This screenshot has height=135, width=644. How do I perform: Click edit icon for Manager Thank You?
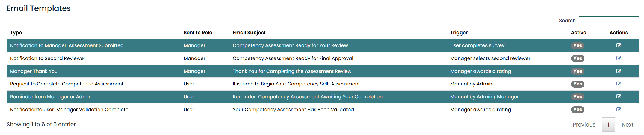click(619, 71)
